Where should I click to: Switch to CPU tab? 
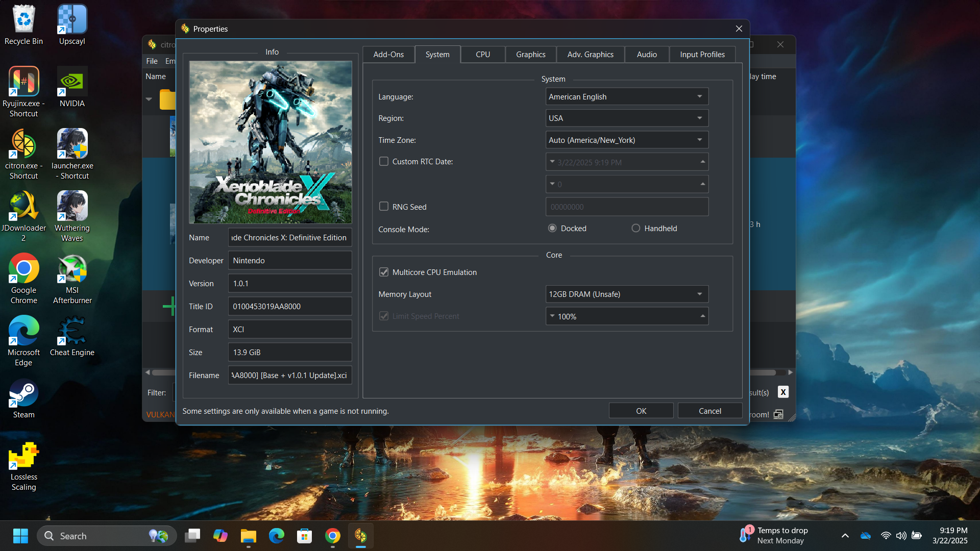tap(483, 54)
